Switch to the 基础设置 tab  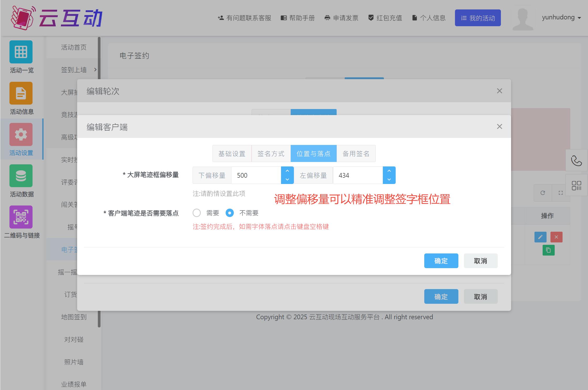[x=232, y=154]
